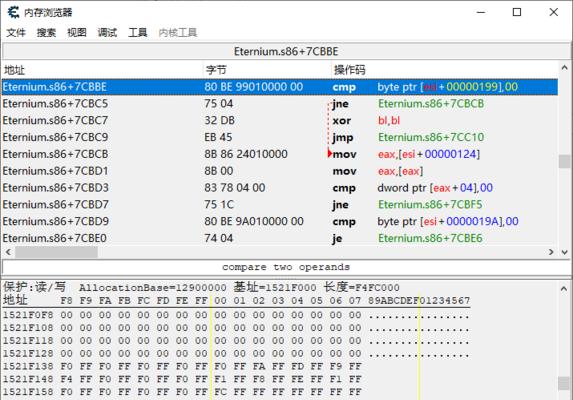Image resolution: width=573 pixels, height=400 pixels.
Task: Click the Cheat Engine icon in title bar
Action: pyautogui.click(x=13, y=12)
